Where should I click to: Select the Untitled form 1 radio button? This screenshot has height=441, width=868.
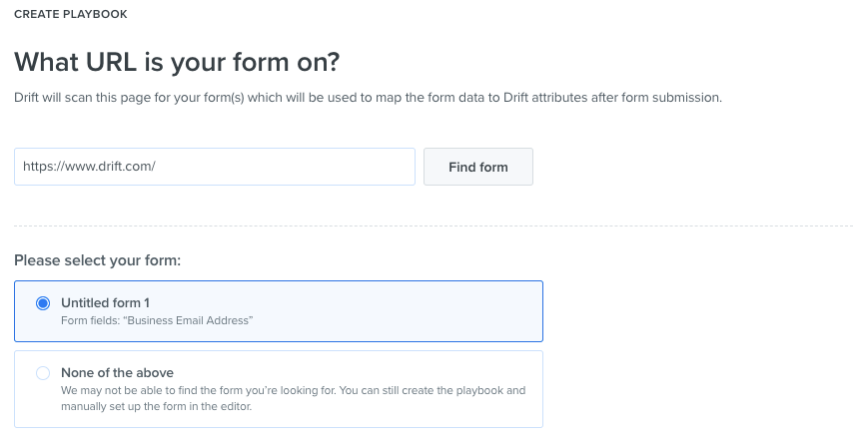click(x=43, y=303)
